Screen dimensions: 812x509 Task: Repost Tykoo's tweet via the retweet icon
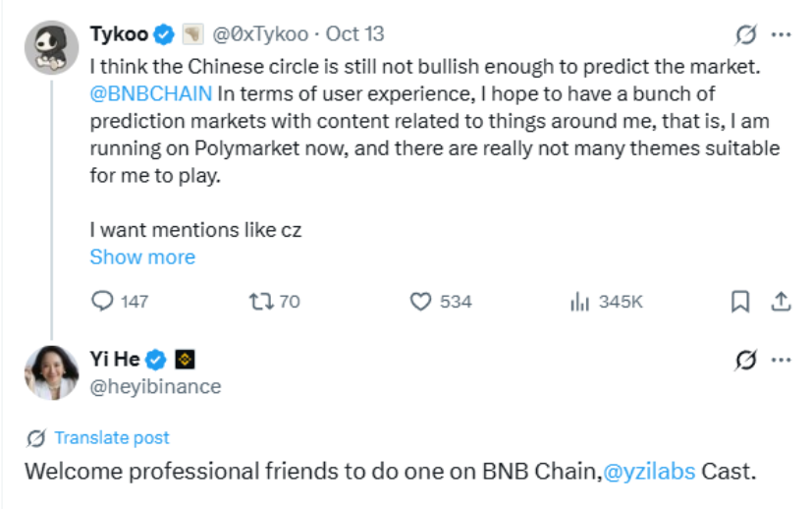click(261, 302)
